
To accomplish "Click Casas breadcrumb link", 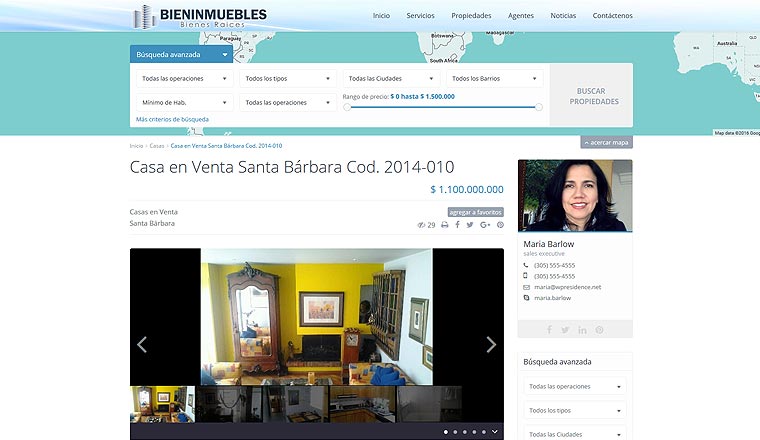I will click(x=157, y=145).
